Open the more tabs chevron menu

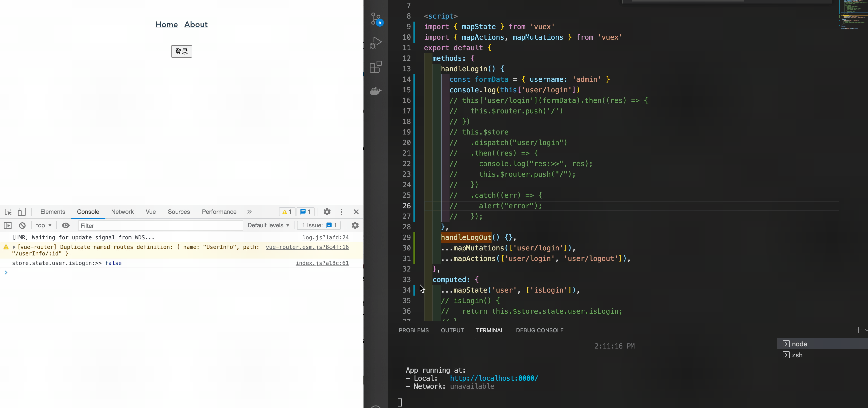pyautogui.click(x=250, y=212)
